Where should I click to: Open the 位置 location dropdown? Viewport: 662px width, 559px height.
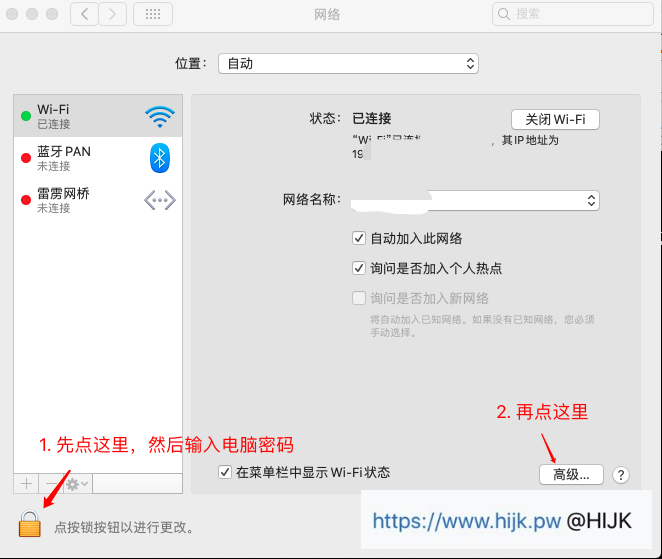[348, 64]
